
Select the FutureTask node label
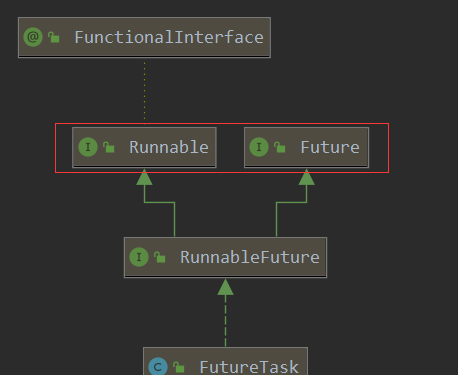249,367
